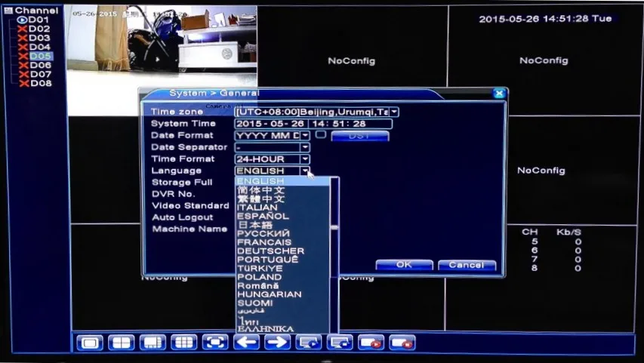
Task: Select 简体中文 in the language list
Action: pyautogui.click(x=282, y=190)
